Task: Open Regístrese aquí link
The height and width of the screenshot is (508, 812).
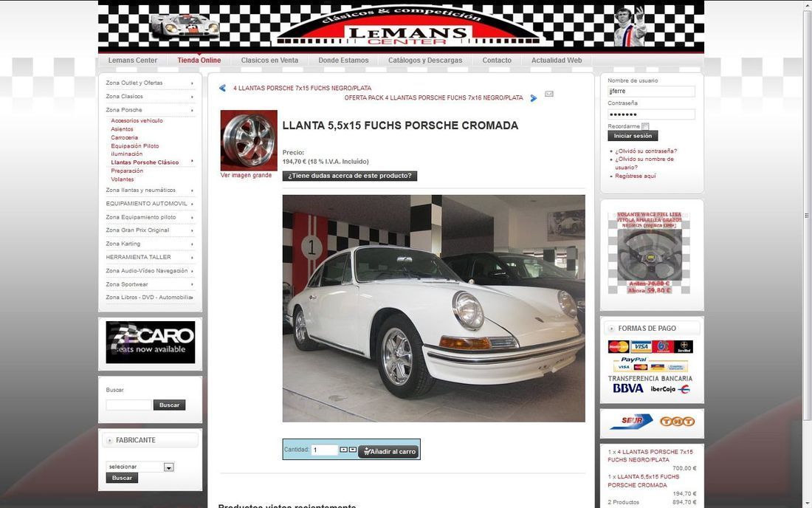Action: coord(635,176)
